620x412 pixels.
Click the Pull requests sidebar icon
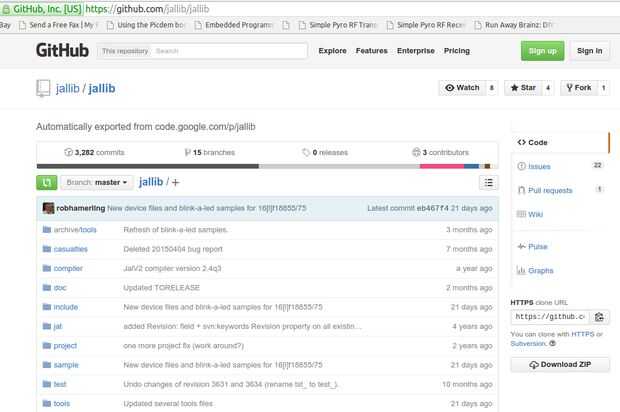point(522,190)
